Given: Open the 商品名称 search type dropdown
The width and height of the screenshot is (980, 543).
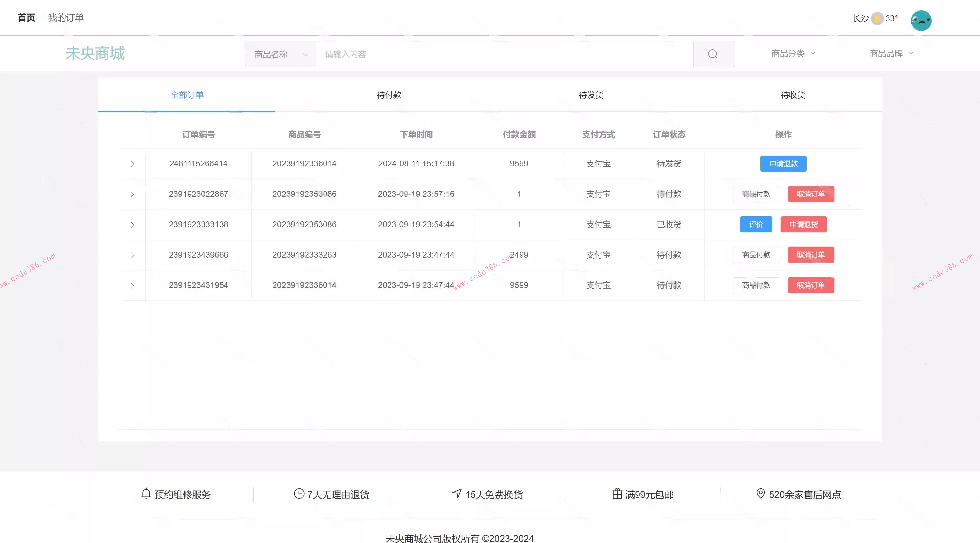Looking at the screenshot, I should (280, 54).
